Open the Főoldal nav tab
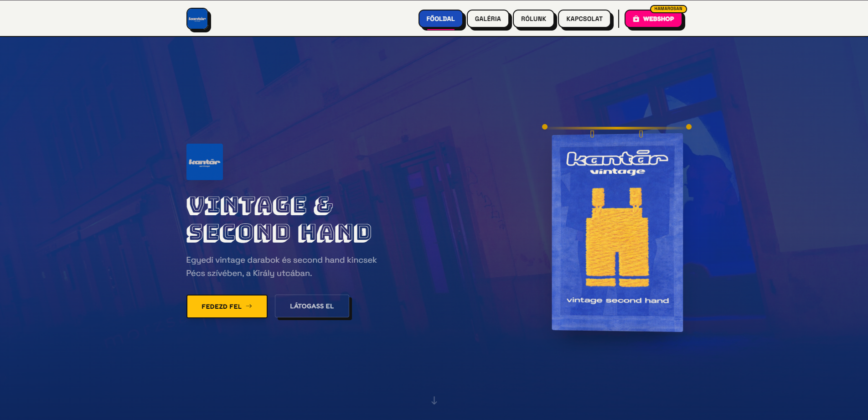Viewport: 868px width, 420px height. pos(440,19)
